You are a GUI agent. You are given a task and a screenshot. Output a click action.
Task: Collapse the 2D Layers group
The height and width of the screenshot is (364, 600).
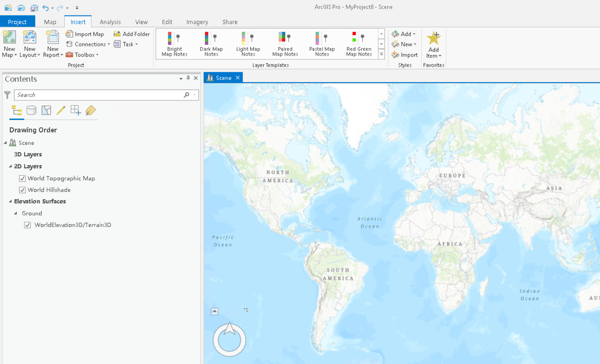click(10, 166)
